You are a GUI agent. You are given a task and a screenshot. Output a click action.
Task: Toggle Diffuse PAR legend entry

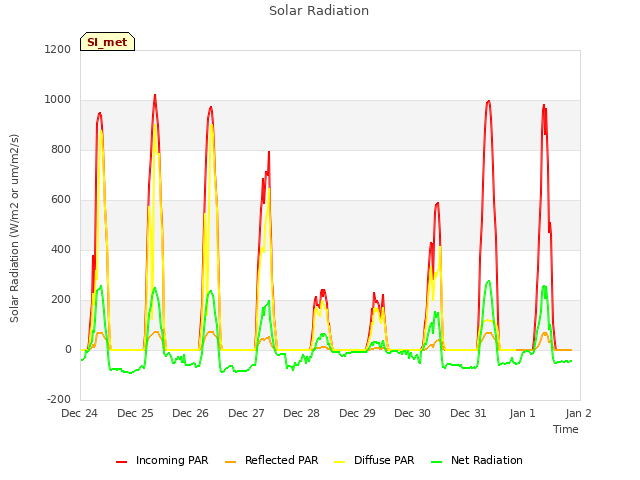pyautogui.click(x=374, y=460)
